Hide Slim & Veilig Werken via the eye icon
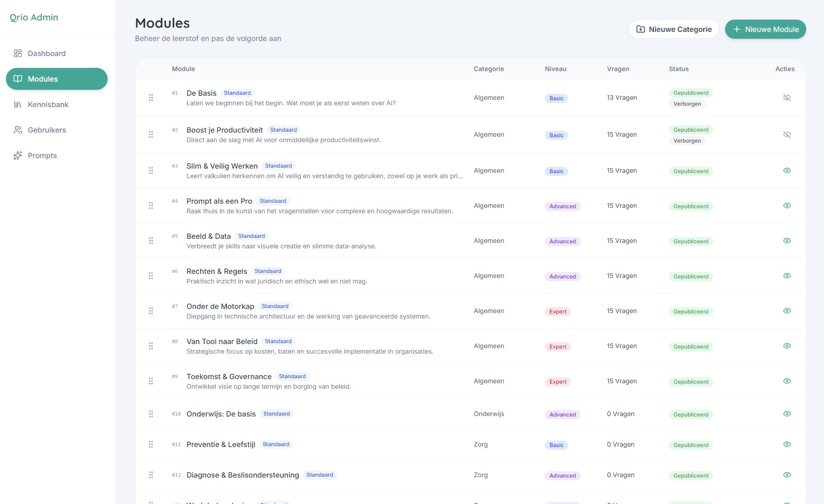Screen dimensions: 824x504 788,170
